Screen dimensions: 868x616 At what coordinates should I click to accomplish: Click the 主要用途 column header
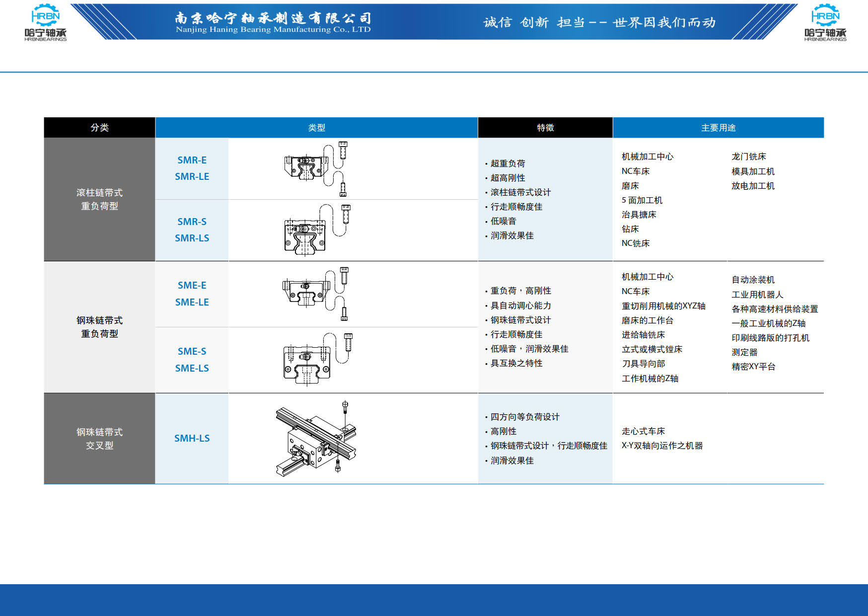pos(719,128)
